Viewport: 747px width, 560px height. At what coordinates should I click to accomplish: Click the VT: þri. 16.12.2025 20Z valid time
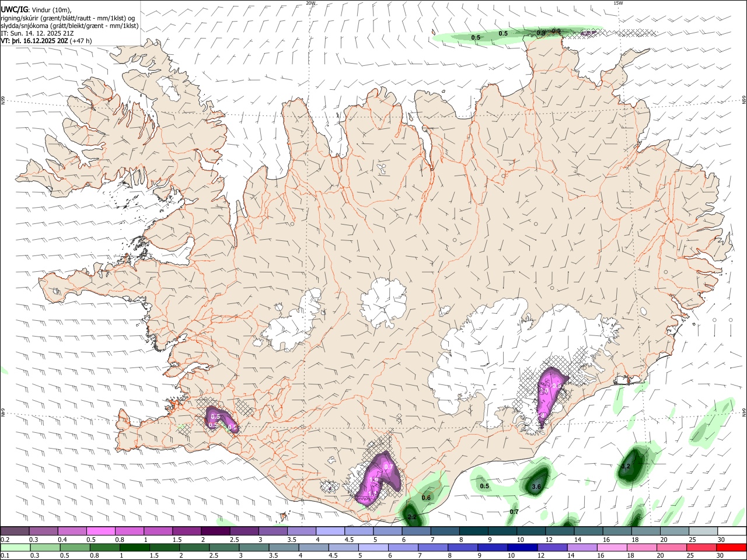[x=34, y=41]
